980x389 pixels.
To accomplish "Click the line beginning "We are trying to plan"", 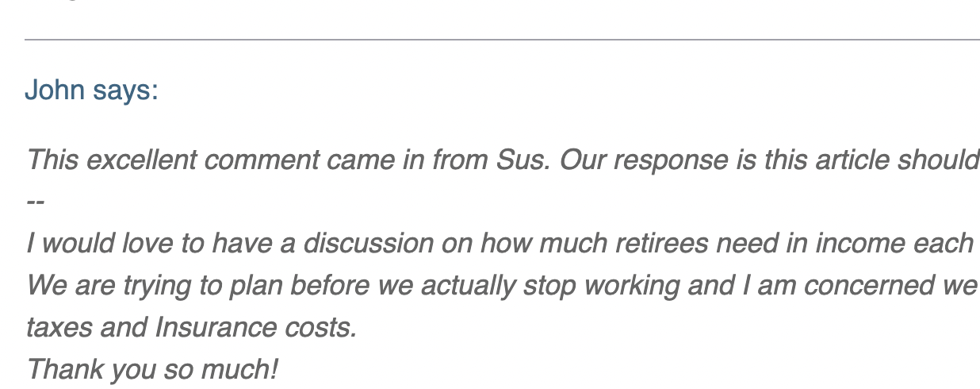I will [x=503, y=284].
